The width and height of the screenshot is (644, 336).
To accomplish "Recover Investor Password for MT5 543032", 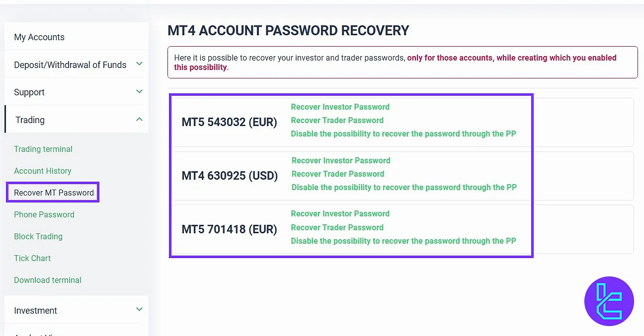I will [x=340, y=107].
